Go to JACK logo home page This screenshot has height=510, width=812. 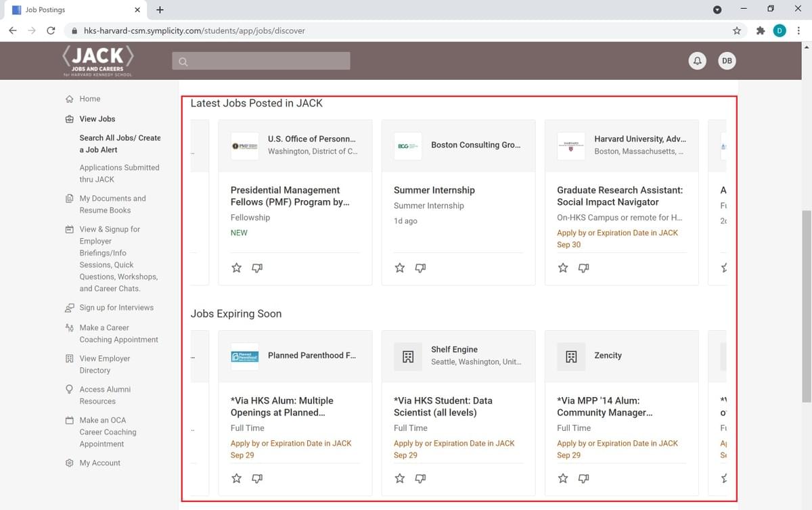98,60
